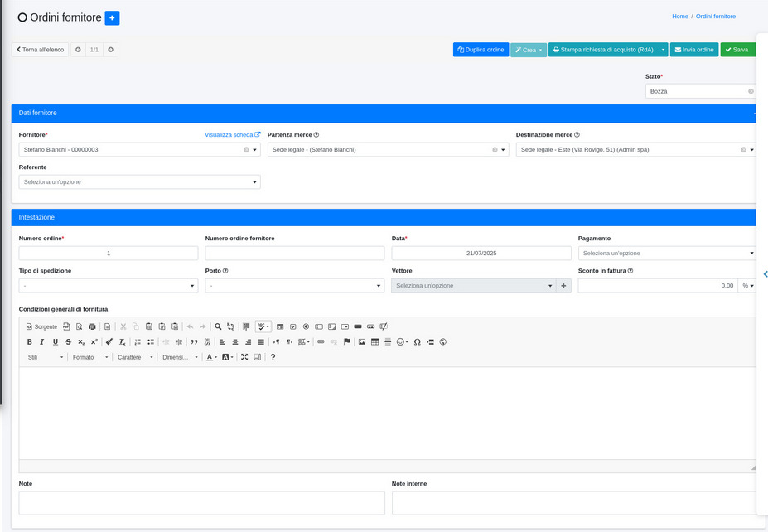Insert a radio button form element in the editor

pyautogui.click(x=306, y=326)
